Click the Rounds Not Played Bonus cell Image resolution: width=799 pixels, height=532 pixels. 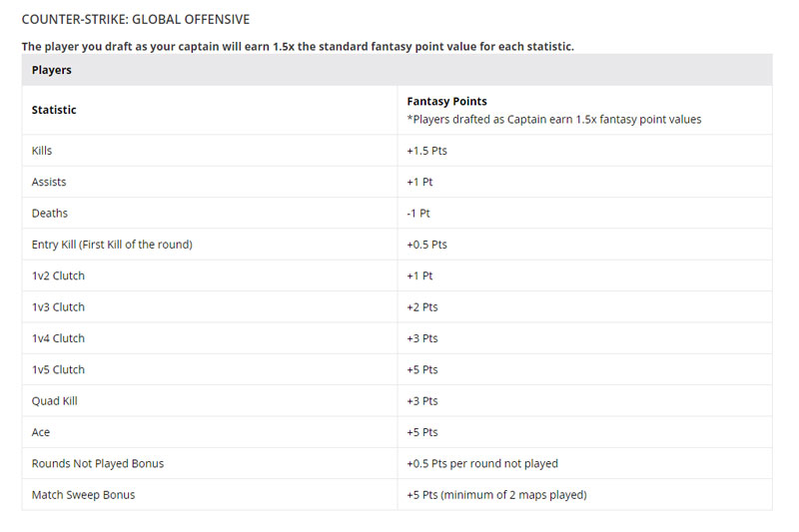click(x=98, y=463)
